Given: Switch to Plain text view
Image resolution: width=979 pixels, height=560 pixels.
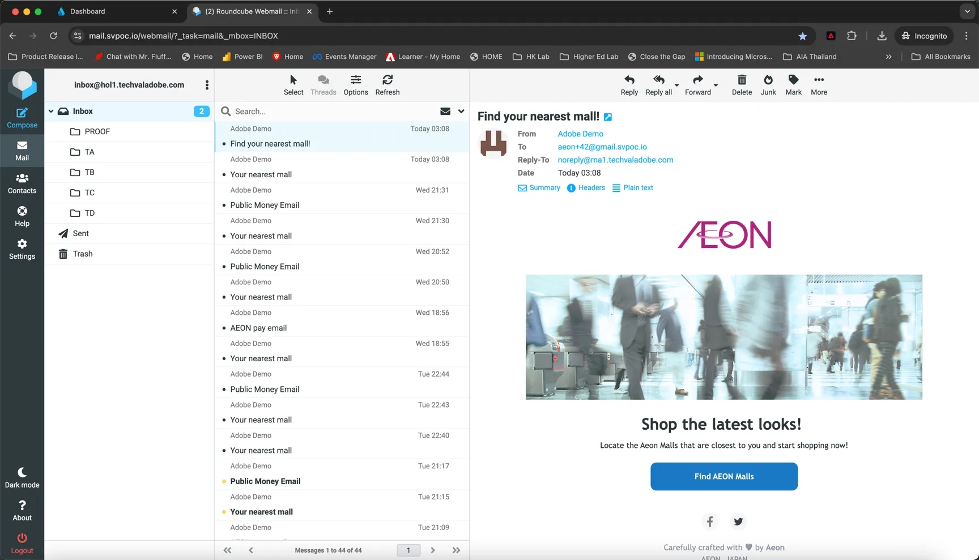Looking at the screenshot, I should pos(632,188).
